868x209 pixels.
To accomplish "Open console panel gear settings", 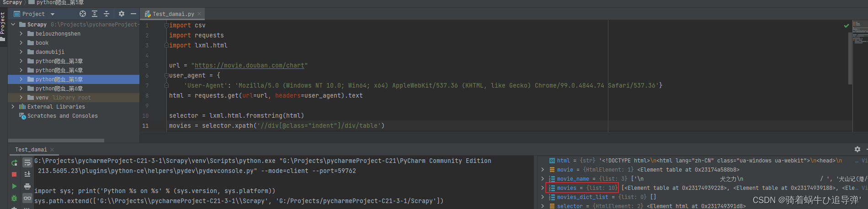I will [x=857, y=149].
